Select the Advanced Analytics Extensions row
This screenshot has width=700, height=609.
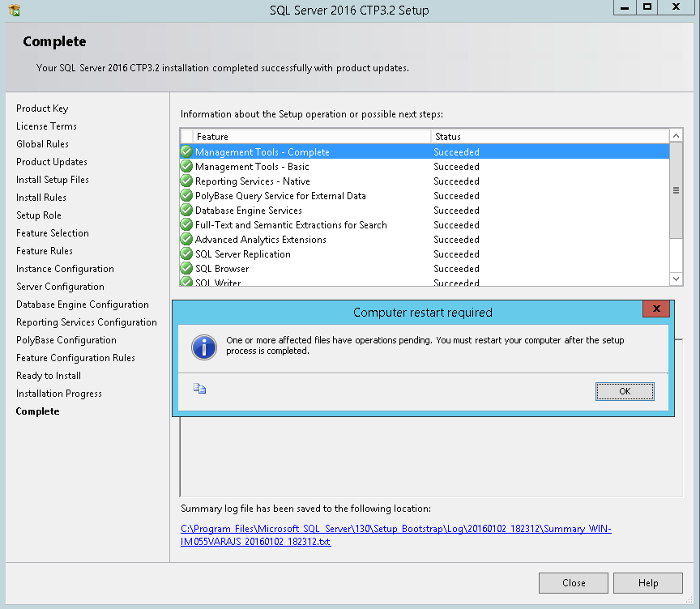pos(425,240)
